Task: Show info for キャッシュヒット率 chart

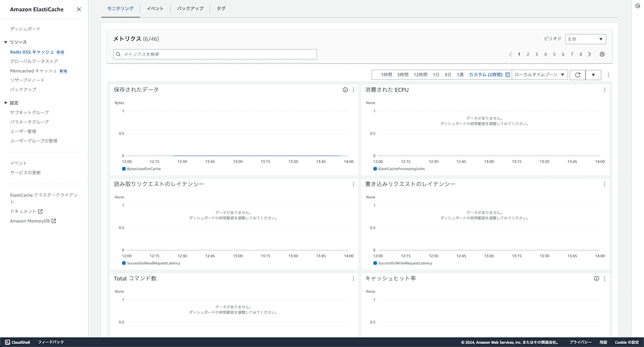Action: [596, 278]
